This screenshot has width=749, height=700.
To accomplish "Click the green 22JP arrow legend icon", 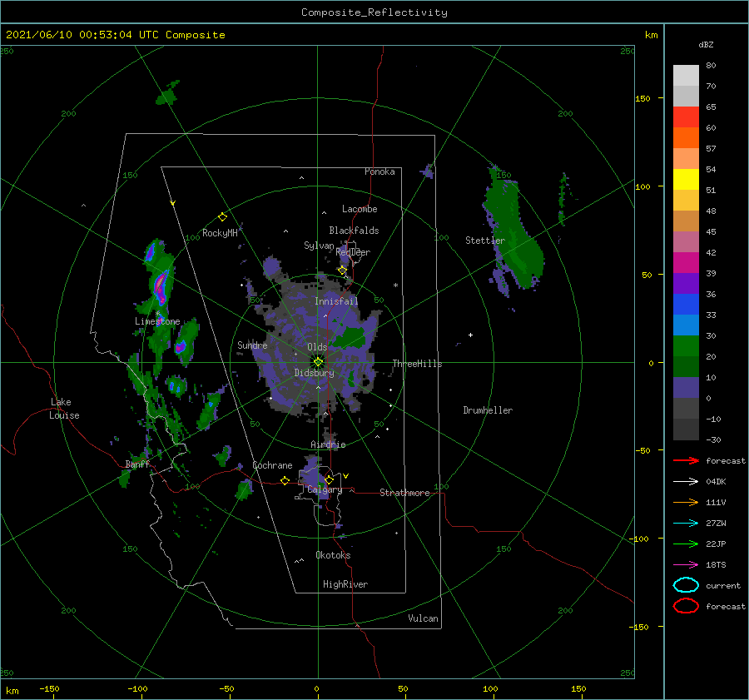I will [x=686, y=544].
